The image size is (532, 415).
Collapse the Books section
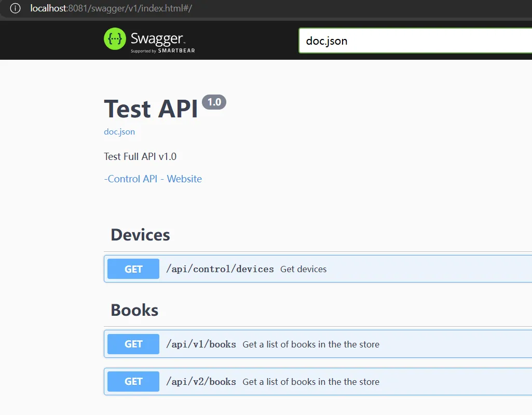pyautogui.click(x=134, y=310)
